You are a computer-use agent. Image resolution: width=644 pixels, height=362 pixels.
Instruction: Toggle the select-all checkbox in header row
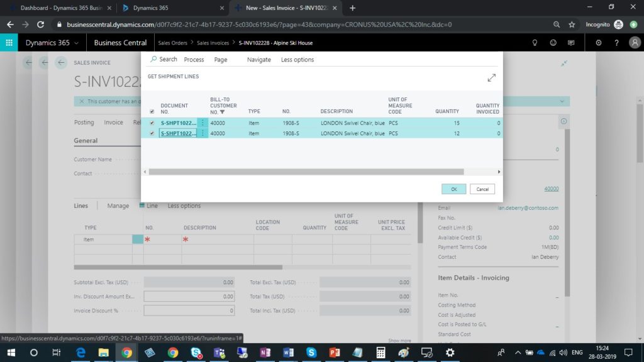click(152, 112)
